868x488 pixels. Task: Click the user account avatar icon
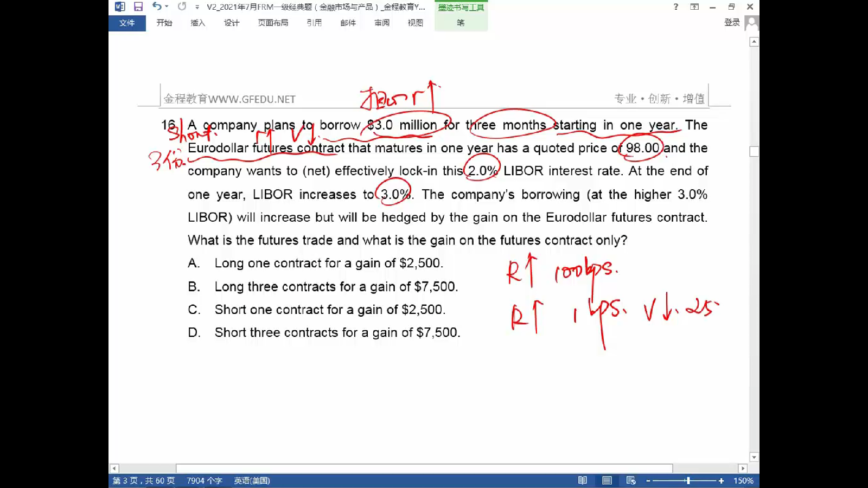[x=752, y=23]
